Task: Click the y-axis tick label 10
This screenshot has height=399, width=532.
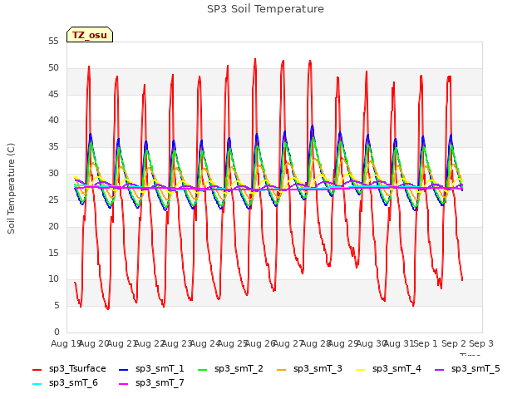Action: point(53,279)
